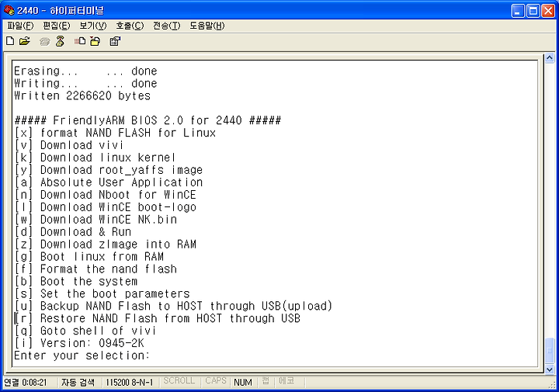This screenshot has height=392, width=559.
Task: Open the 보기(V) menu
Action: click(92, 26)
